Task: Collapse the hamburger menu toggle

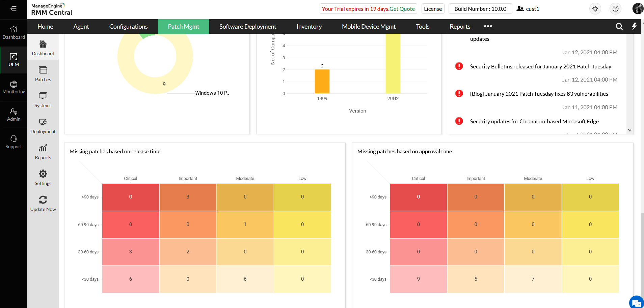Action: coord(14,9)
